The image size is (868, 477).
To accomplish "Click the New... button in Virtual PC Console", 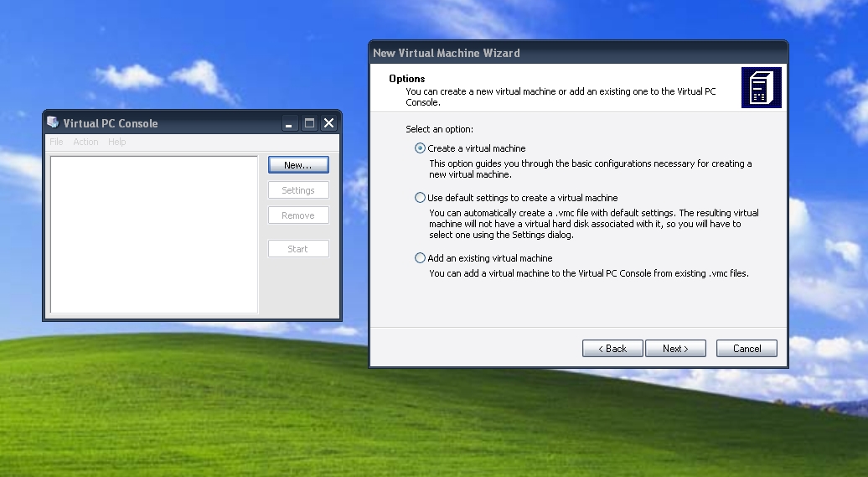I will click(x=298, y=165).
